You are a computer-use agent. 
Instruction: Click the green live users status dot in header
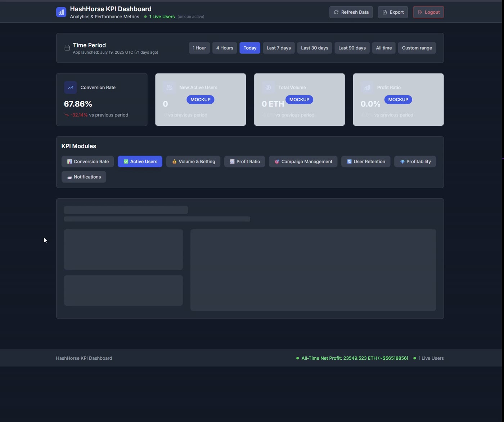pyautogui.click(x=145, y=17)
